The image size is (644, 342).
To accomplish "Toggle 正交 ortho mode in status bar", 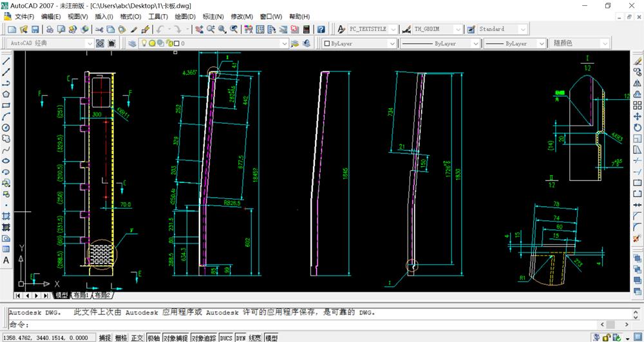I will (137, 337).
